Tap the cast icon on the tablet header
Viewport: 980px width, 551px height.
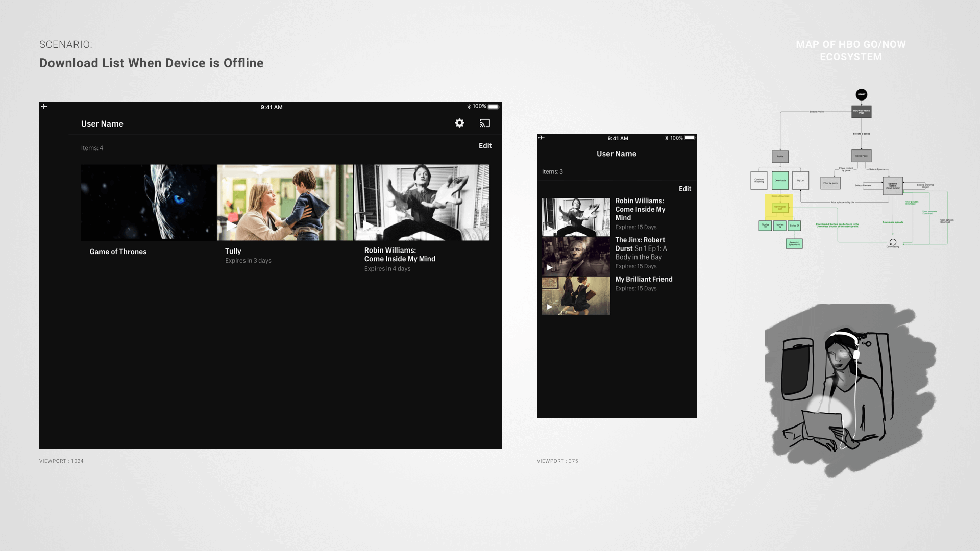pyautogui.click(x=484, y=123)
